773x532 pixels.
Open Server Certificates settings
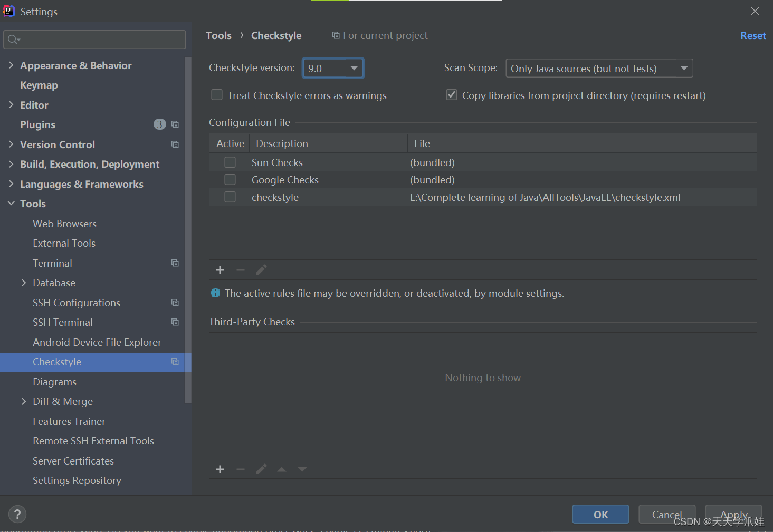(73, 461)
